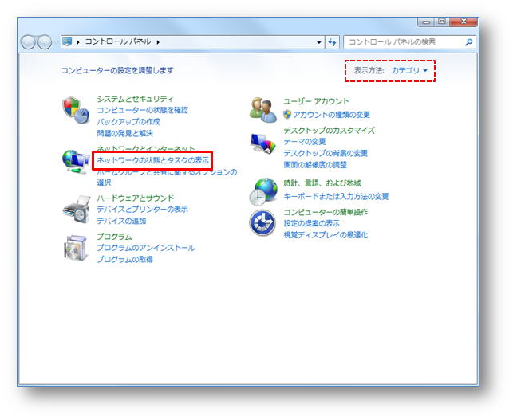Click the refresh arrows button by address bar
Viewport: 513px width, 420px height.
tap(332, 42)
